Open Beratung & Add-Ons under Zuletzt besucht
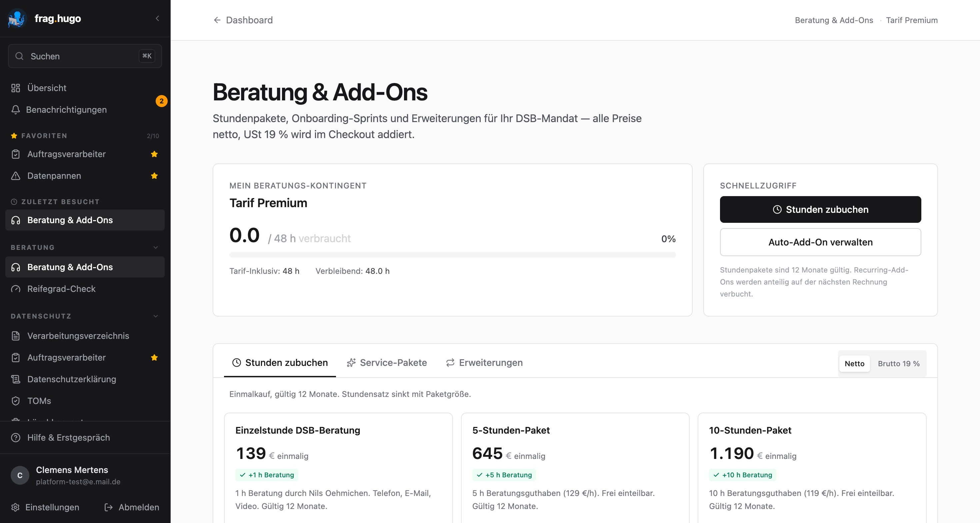This screenshot has height=523, width=980. (85, 220)
